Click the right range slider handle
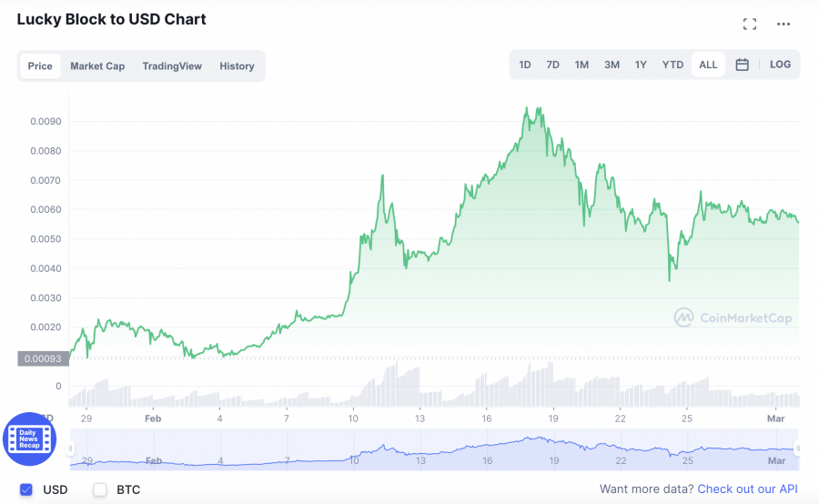819x504 pixels. pos(797,449)
